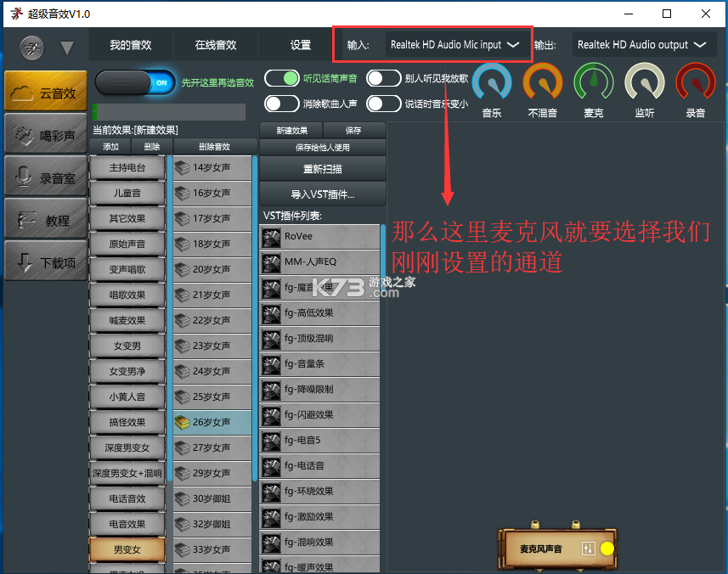The height and width of the screenshot is (574, 728).
Task: Select 云音效 in the sidebar
Action: click(46, 92)
